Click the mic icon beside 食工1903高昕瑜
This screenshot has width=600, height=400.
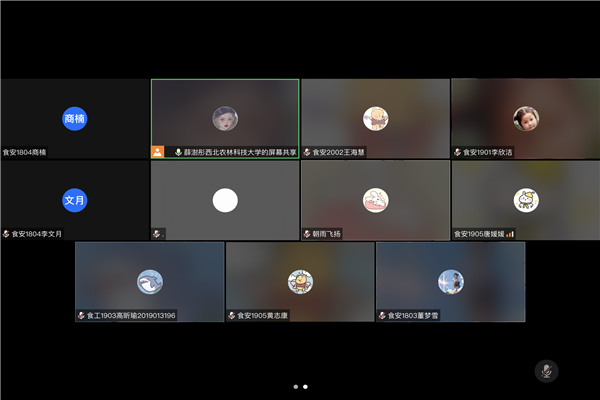[x=82, y=315]
